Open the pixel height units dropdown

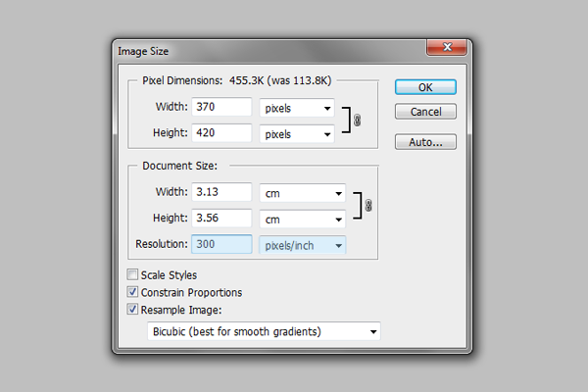296,132
